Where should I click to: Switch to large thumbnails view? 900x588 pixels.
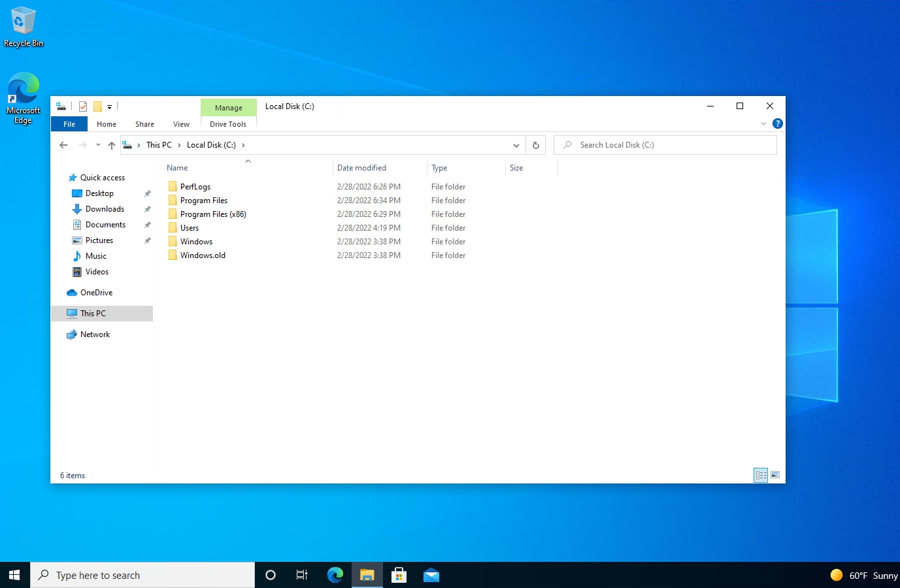click(775, 475)
